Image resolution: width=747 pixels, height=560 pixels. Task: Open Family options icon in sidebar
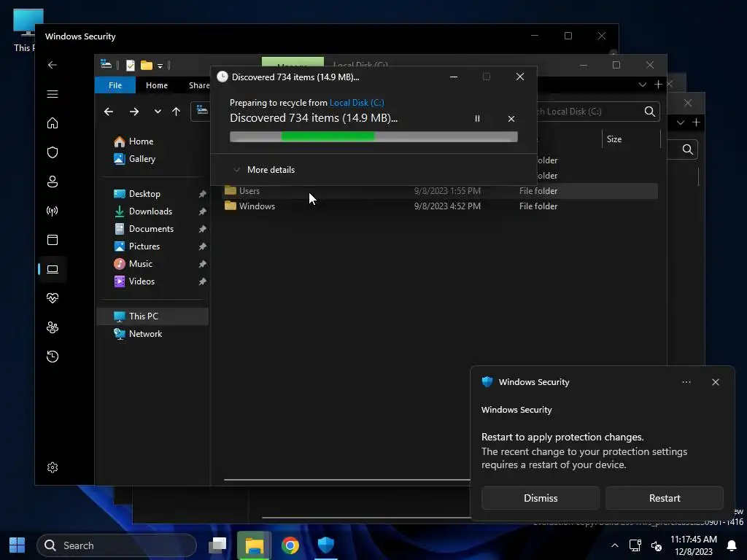tap(53, 327)
